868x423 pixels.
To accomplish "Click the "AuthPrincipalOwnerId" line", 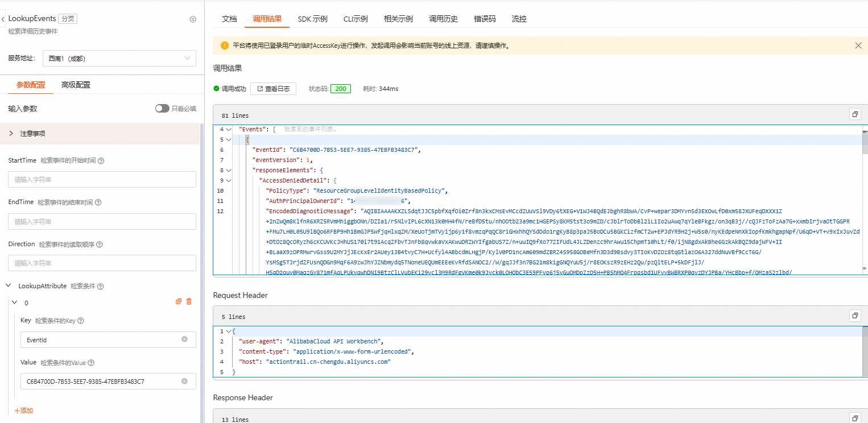I will click(x=338, y=201).
